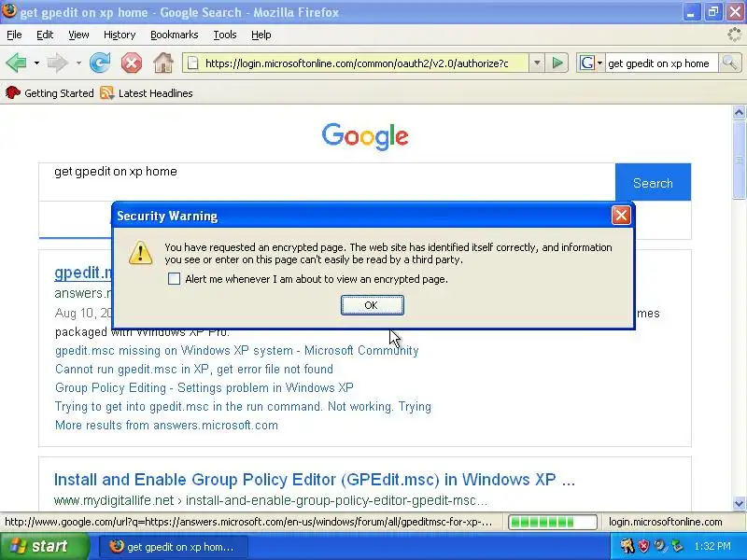The height and width of the screenshot is (560, 747).
Task: Close the Security Warning dialog with the X
Action: coord(621,216)
